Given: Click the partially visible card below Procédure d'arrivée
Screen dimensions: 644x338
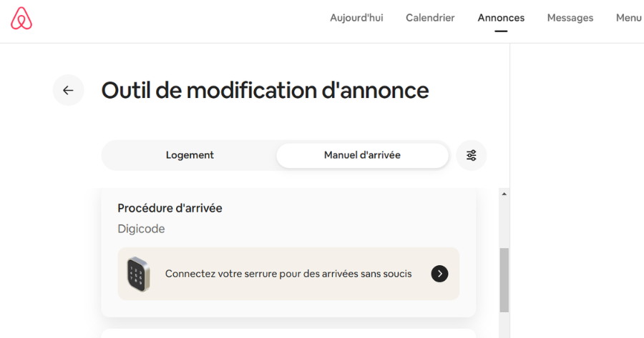Looking at the screenshot, I should coord(288,334).
